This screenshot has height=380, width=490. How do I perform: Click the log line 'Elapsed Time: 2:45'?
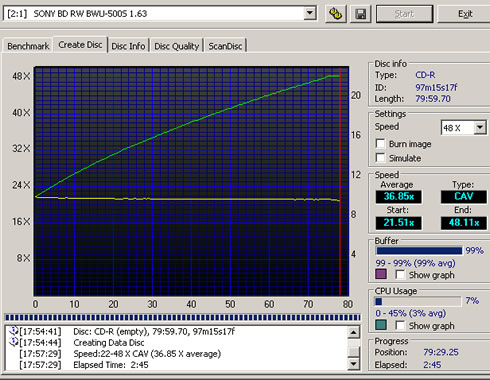tap(111, 365)
